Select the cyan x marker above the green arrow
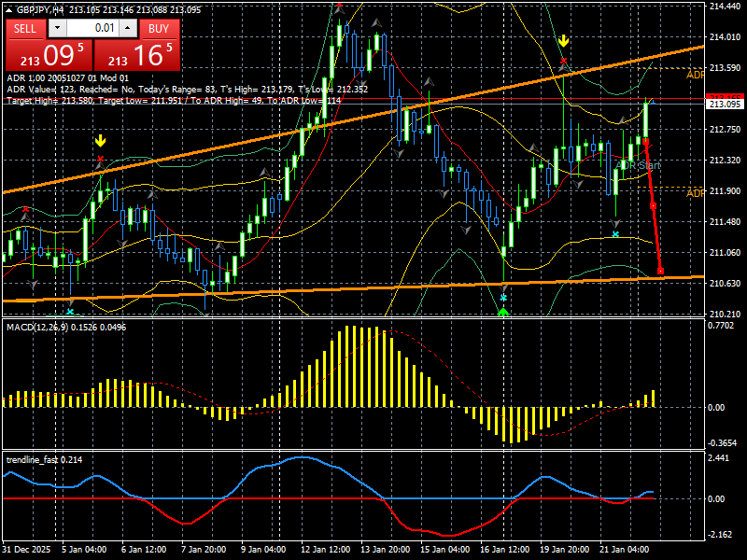The image size is (747, 560). [x=503, y=298]
